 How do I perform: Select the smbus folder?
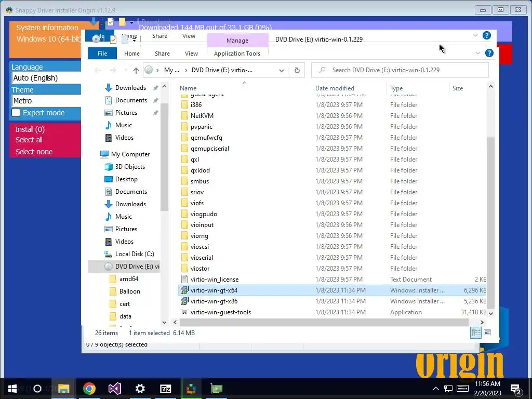coord(199,181)
